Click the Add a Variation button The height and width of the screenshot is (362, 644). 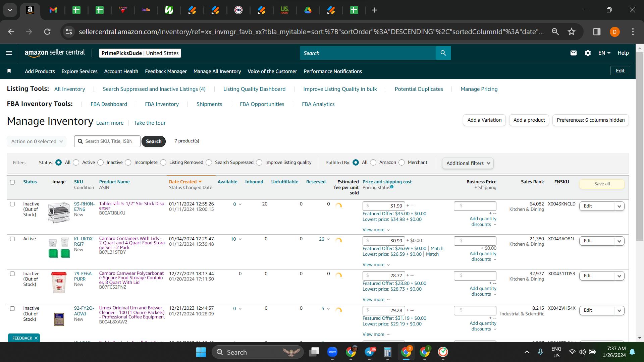484,120
